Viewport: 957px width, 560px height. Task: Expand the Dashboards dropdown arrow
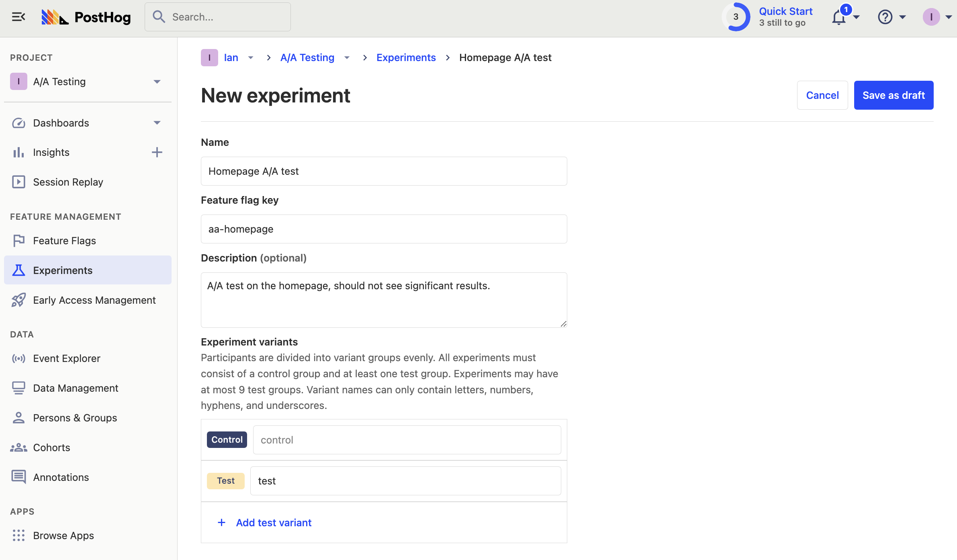(157, 123)
